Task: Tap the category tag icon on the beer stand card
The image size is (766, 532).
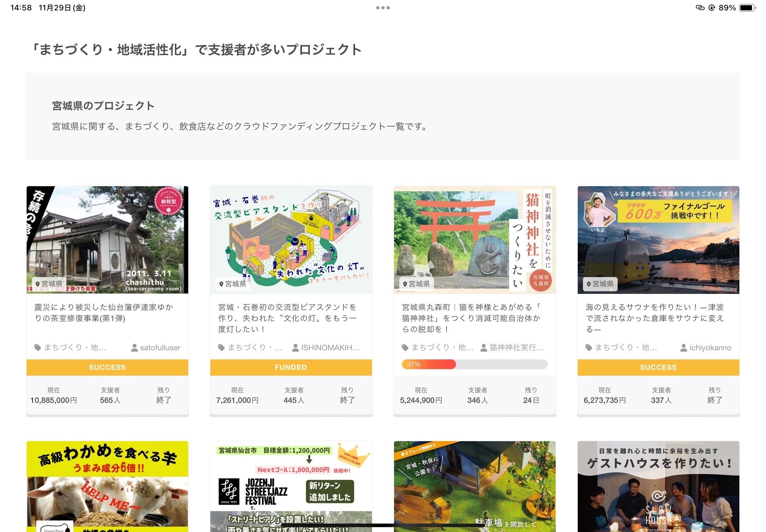Action: pyautogui.click(x=221, y=348)
